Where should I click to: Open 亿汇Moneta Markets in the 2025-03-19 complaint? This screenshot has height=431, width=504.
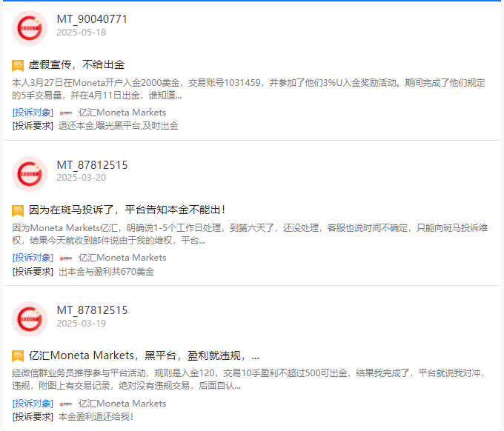(122, 404)
